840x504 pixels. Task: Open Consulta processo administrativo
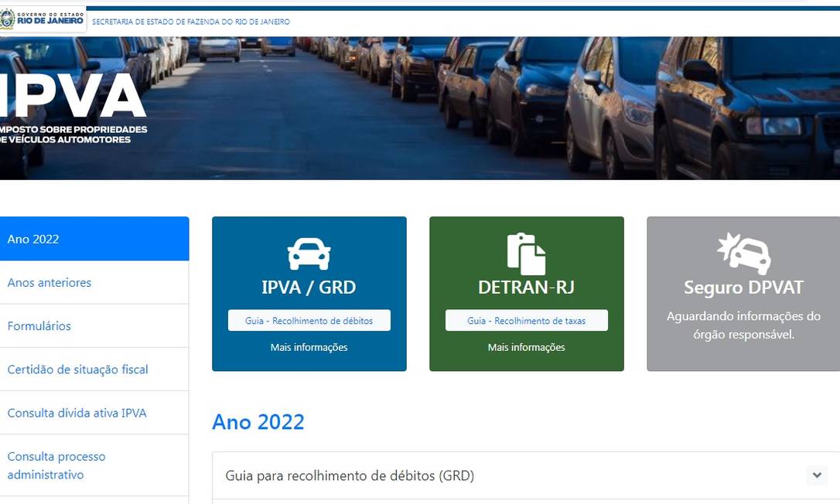tap(56, 465)
